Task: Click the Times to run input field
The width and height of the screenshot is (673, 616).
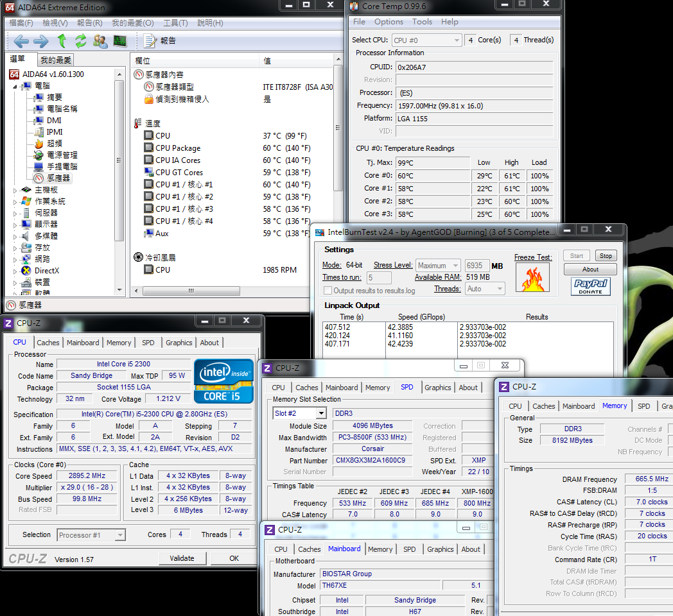Action: pos(379,278)
